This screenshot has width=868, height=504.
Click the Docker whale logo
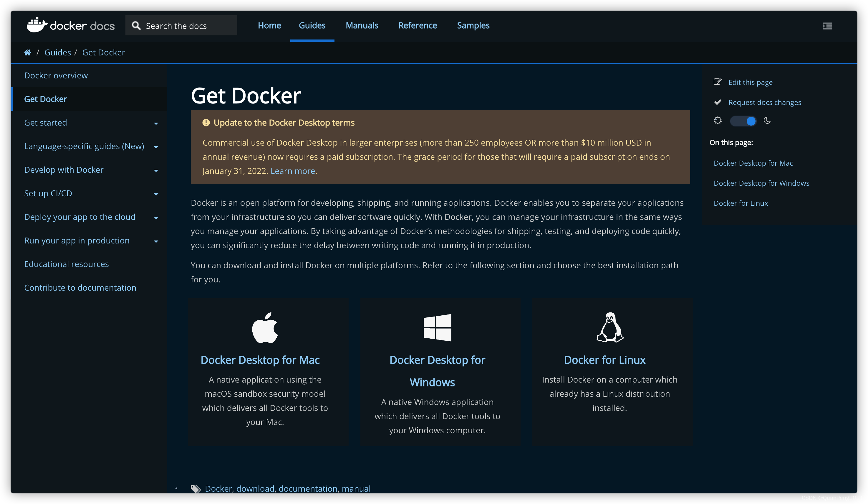tap(37, 25)
